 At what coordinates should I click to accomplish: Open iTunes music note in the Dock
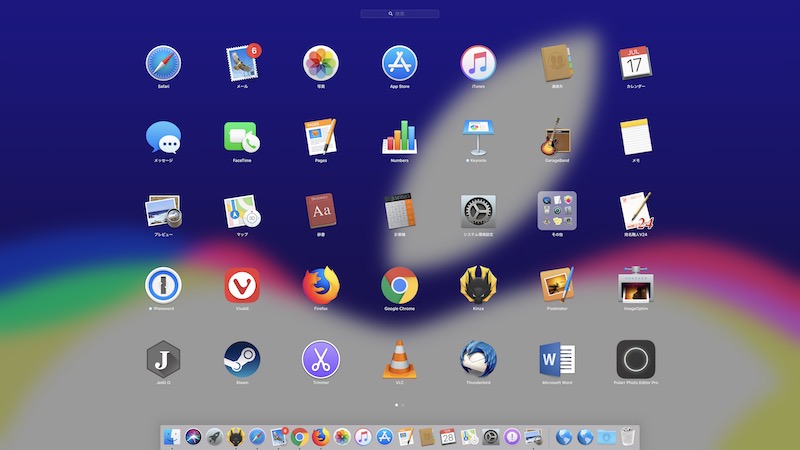coord(363,437)
